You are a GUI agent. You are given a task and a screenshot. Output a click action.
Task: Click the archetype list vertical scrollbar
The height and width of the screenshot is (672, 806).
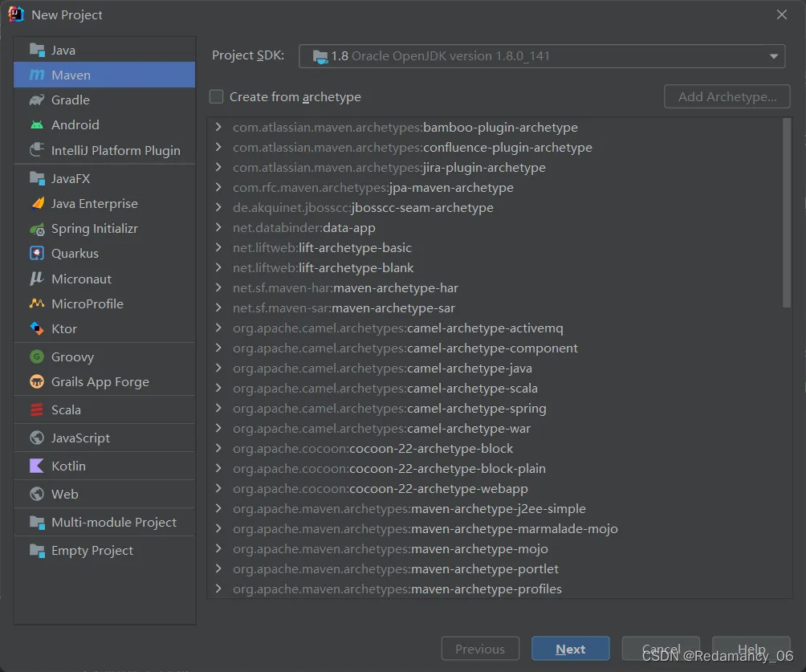(787, 213)
